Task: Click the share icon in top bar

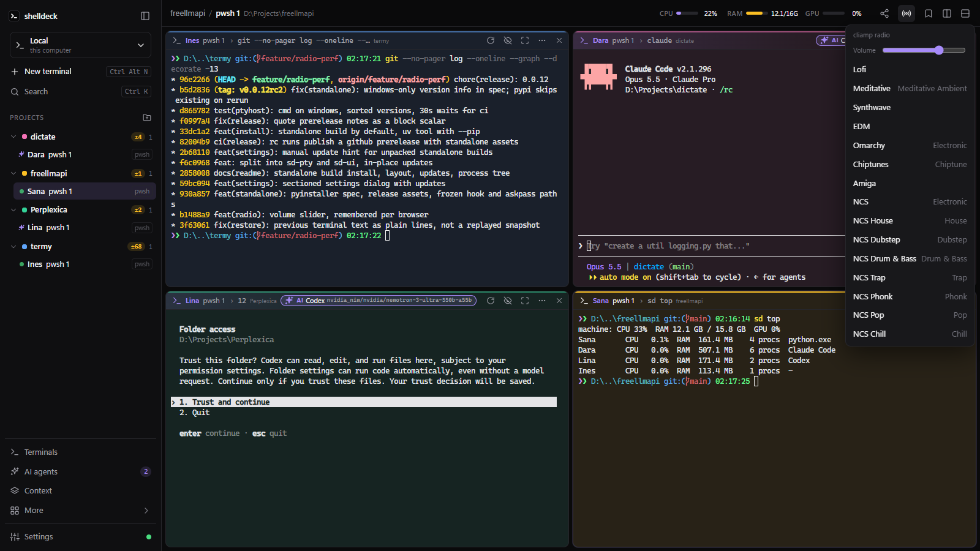Action: click(x=884, y=13)
